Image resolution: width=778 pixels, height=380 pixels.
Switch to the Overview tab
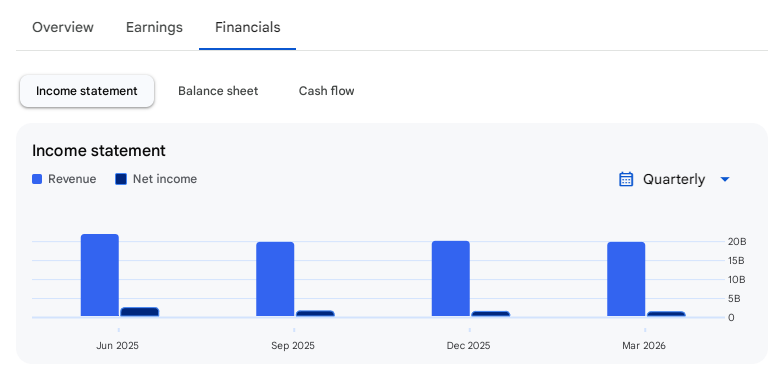tap(63, 27)
